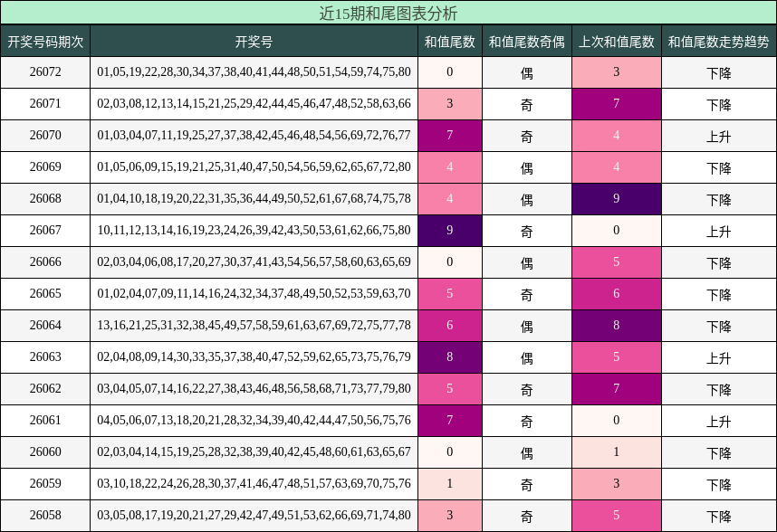Click the 和值尾数奇偶 column header
Image resolution: width=777 pixels, height=532 pixels.
[528, 40]
